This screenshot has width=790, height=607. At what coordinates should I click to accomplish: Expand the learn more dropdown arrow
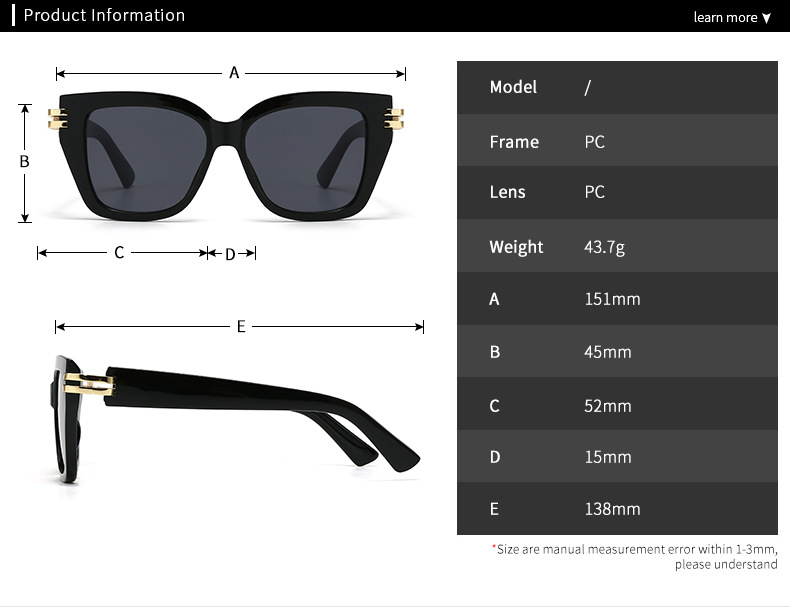tap(766, 19)
